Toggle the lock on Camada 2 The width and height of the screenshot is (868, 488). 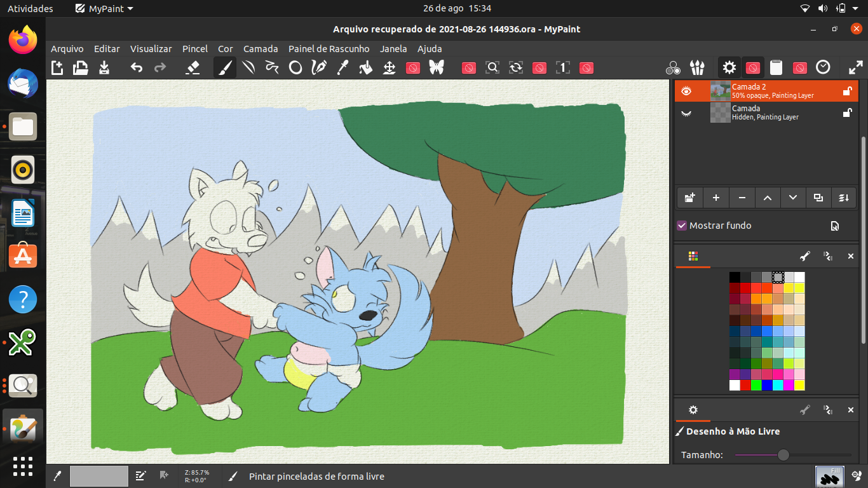click(x=847, y=91)
